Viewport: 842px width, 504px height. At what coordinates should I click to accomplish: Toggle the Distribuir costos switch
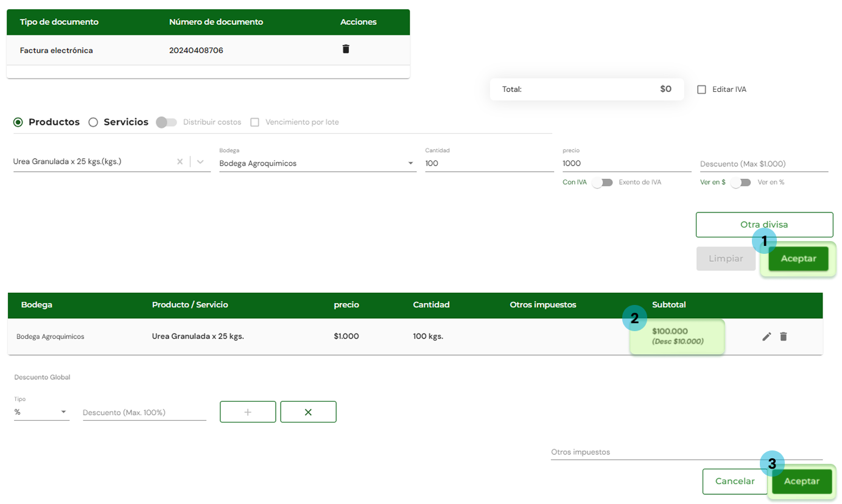tap(166, 122)
